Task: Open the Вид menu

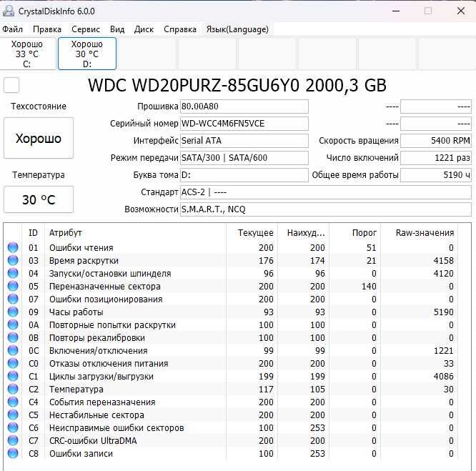Action: [117, 29]
